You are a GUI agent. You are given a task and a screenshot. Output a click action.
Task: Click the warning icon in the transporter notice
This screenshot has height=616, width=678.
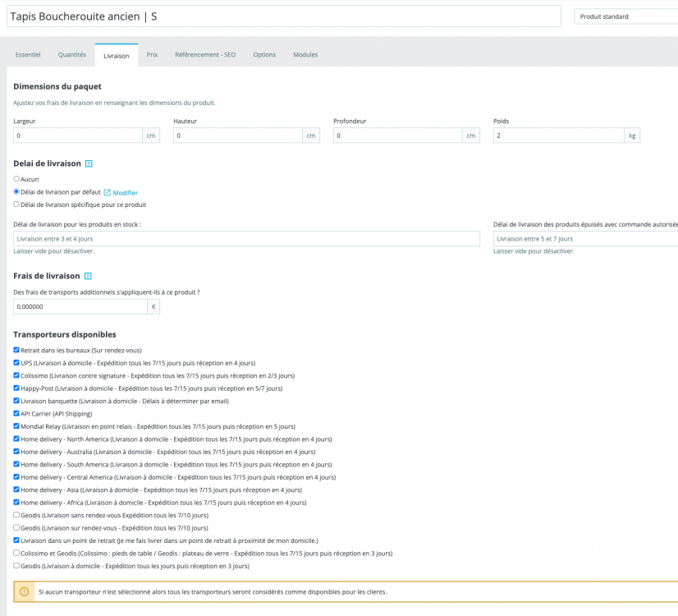point(25,592)
